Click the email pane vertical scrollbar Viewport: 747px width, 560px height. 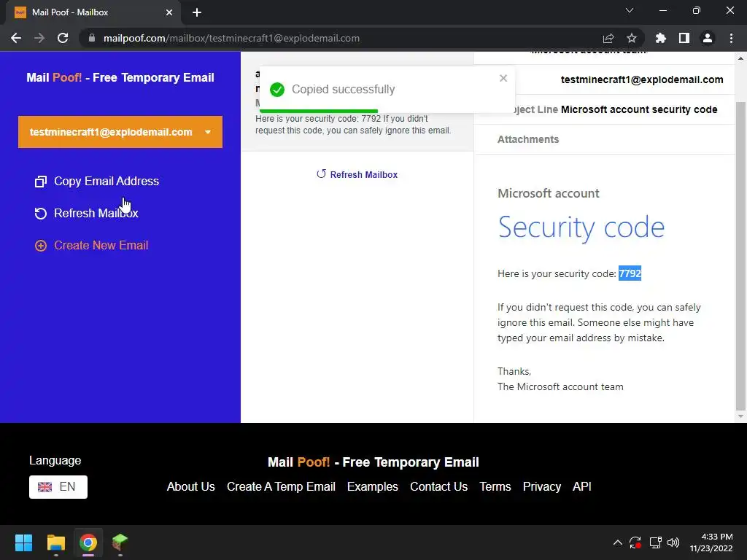click(740, 255)
